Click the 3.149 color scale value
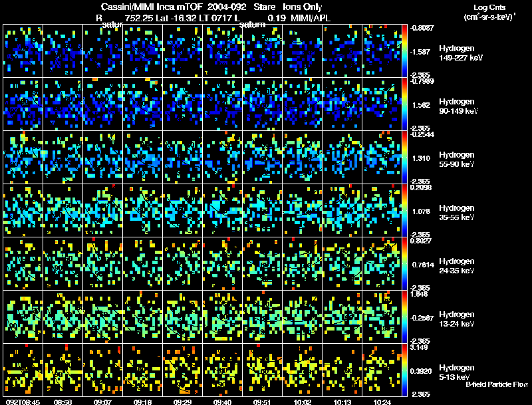The width and height of the screenshot is (532, 405). 419,347
